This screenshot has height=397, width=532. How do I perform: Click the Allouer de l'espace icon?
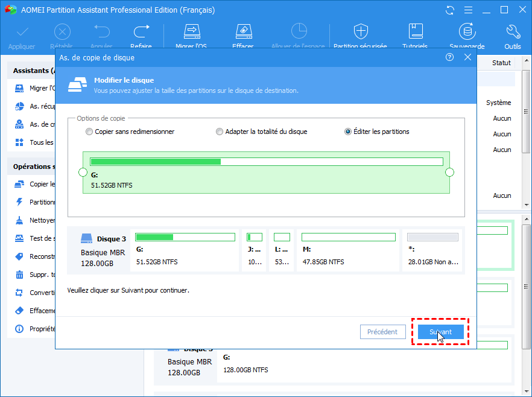[299, 31]
